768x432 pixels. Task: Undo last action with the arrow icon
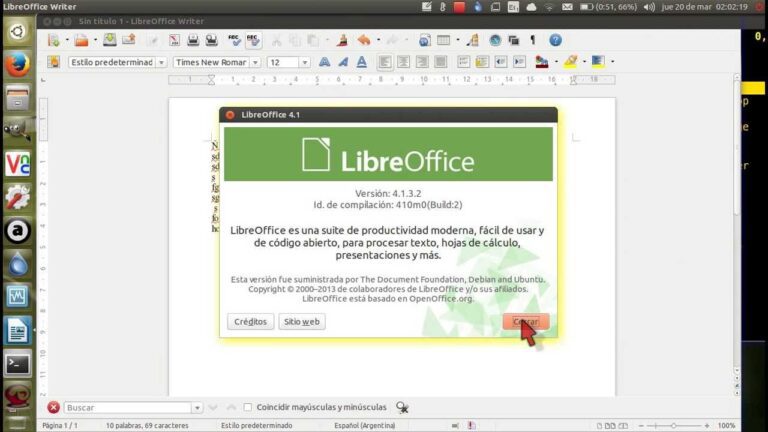tap(363, 40)
